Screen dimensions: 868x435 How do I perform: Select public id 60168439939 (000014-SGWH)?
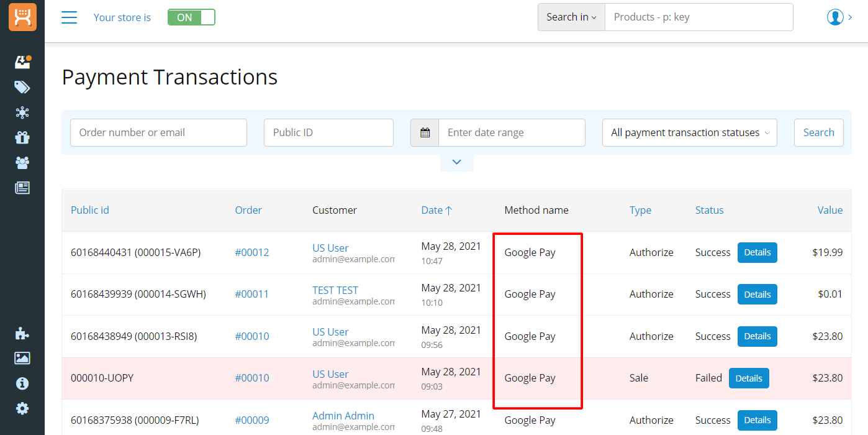(x=138, y=294)
